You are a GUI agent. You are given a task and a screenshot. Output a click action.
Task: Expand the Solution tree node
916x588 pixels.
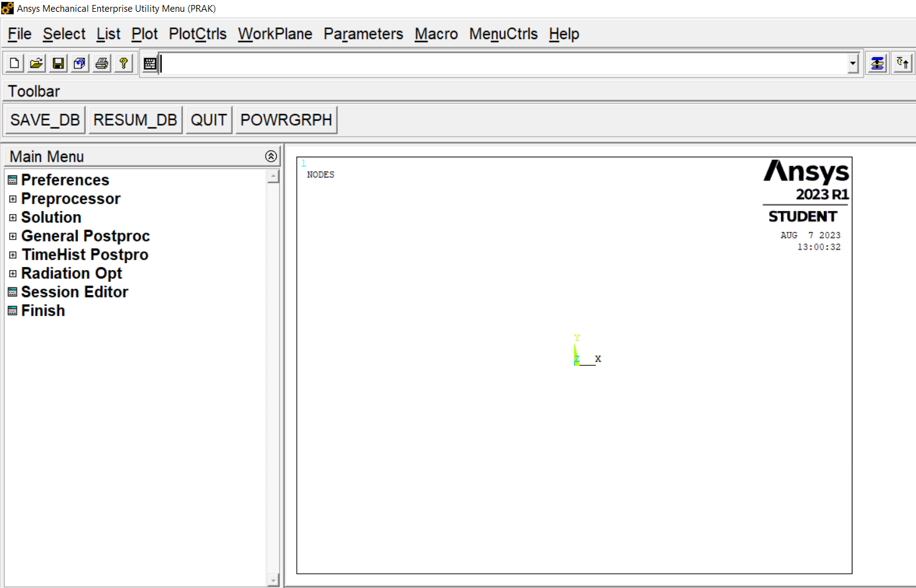12,218
